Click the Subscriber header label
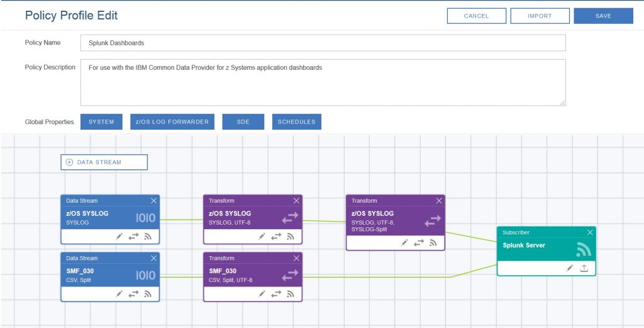This screenshot has height=328, width=644. 516,233
